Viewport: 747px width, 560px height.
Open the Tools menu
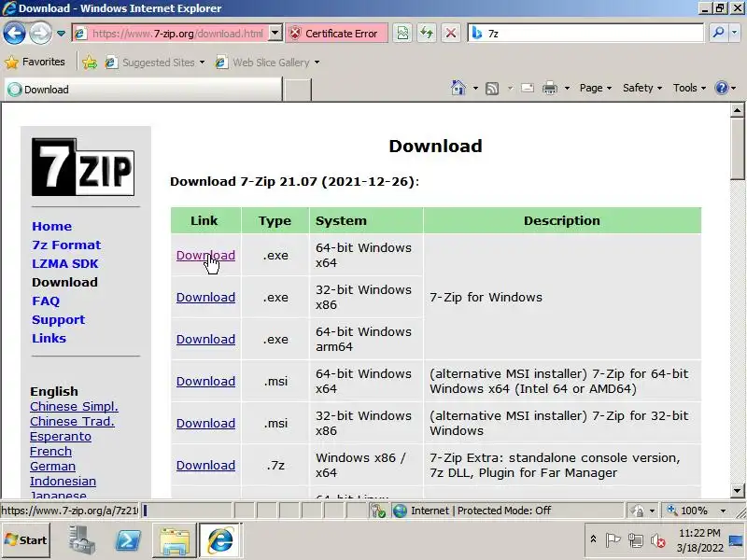coord(689,88)
